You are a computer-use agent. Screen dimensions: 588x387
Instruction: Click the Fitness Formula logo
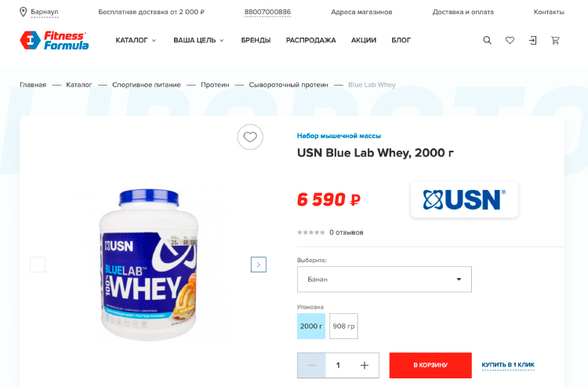(x=54, y=40)
